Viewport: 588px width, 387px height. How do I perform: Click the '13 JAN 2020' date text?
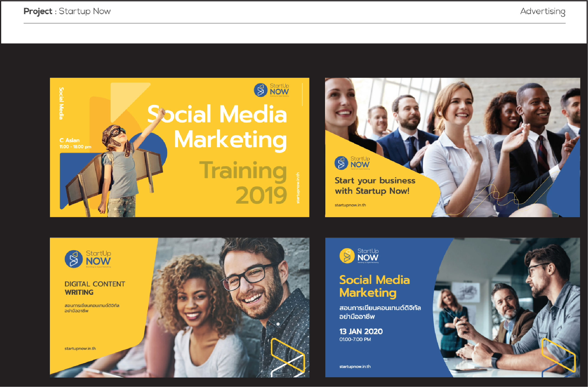[361, 331]
